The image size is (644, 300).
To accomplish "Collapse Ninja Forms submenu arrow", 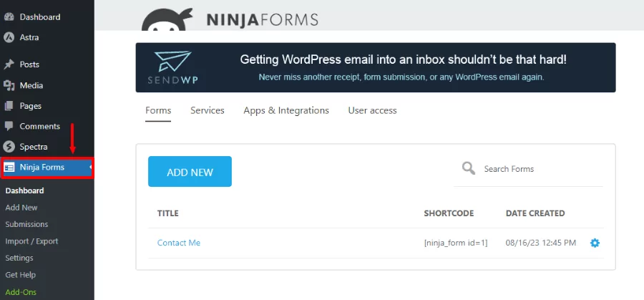I will point(90,167).
